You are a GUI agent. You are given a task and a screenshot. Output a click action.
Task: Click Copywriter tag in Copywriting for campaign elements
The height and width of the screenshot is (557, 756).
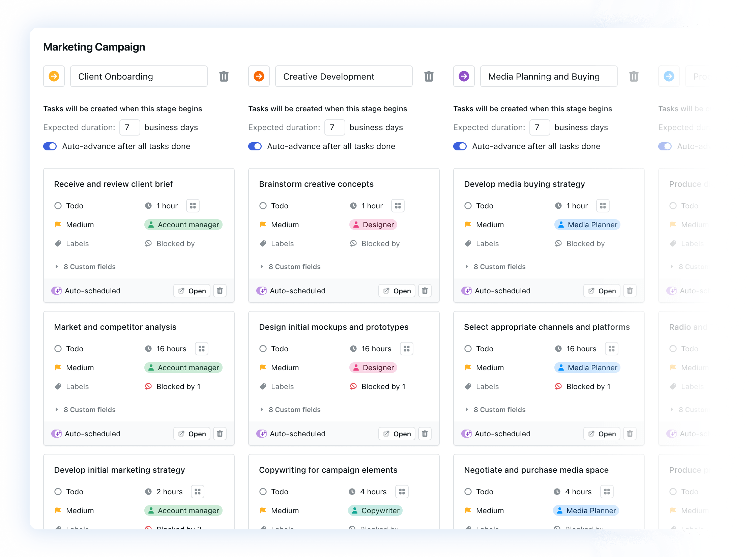click(x=375, y=510)
